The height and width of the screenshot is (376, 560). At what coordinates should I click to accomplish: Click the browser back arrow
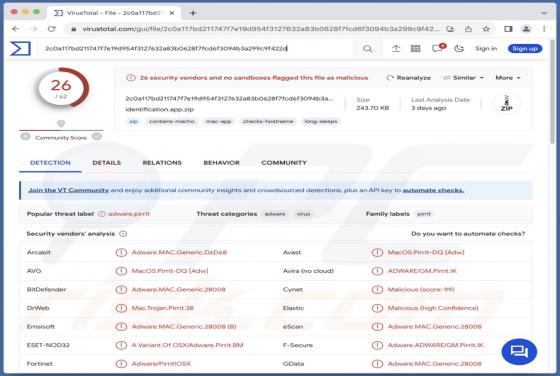[16, 29]
